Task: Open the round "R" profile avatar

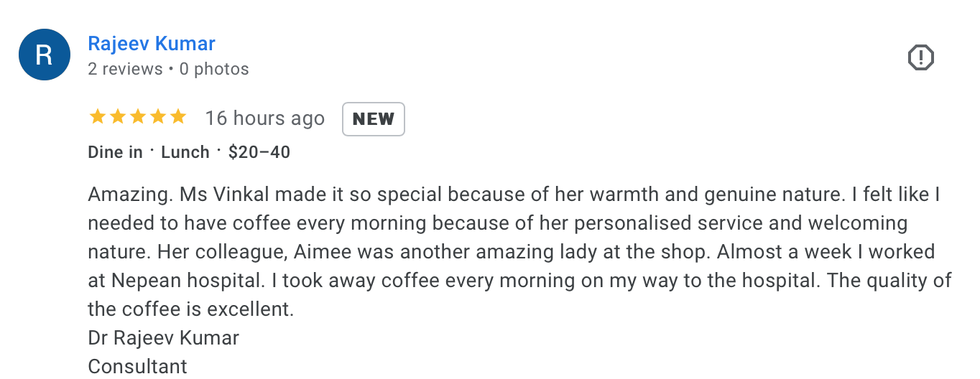Action: [44, 55]
